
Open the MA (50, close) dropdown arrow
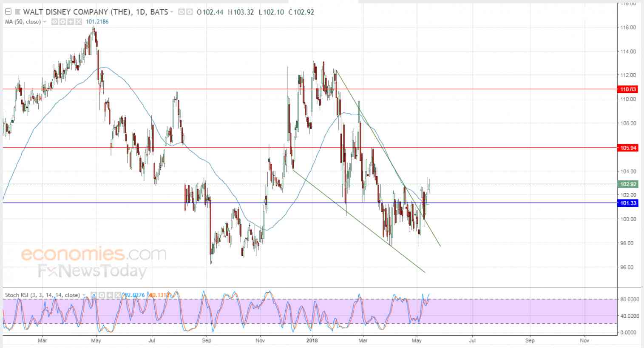pyautogui.click(x=45, y=22)
